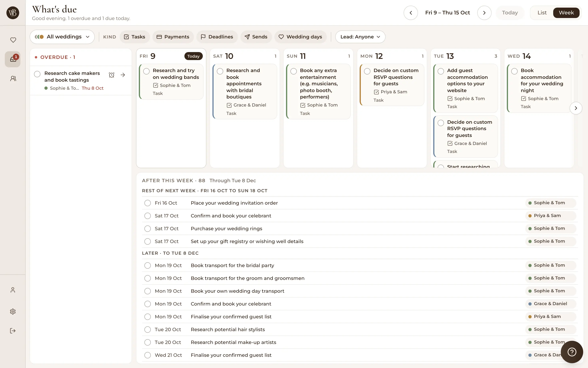Complete Book any extra entertainment task
This screenshot has height=368, width=588.
click(294, 71)
